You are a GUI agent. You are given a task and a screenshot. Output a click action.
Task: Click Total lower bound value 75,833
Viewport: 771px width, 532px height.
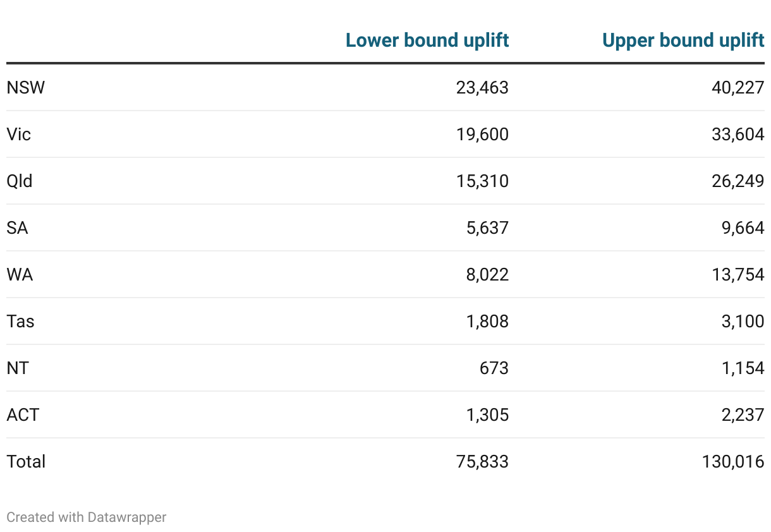click(x=482, y=461)
